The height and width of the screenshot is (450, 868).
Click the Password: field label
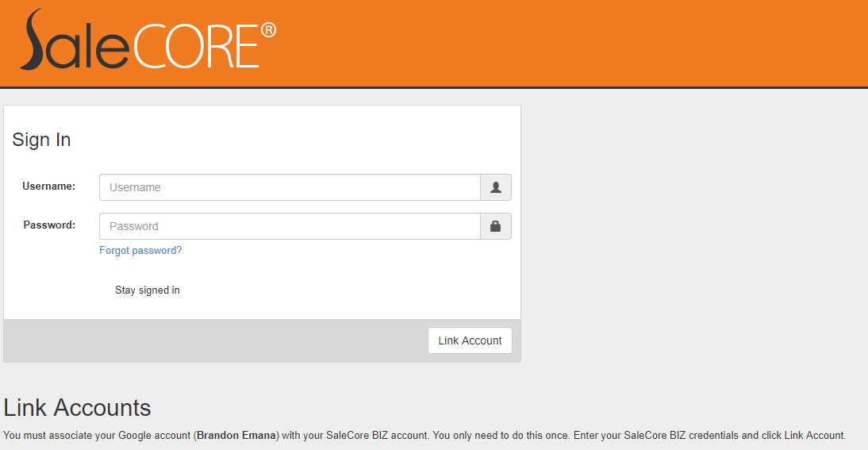click(x=49, y=225)
